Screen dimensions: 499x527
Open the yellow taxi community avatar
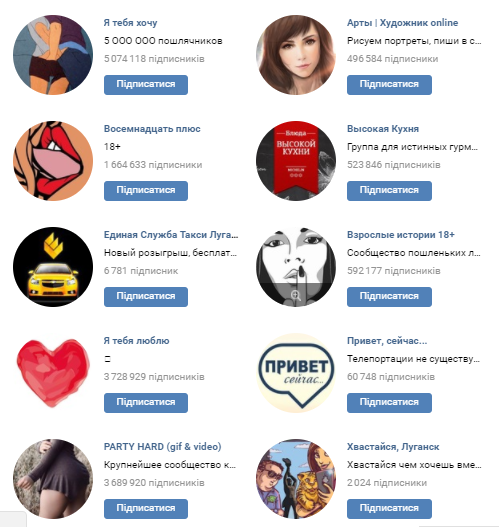[53, 267]
